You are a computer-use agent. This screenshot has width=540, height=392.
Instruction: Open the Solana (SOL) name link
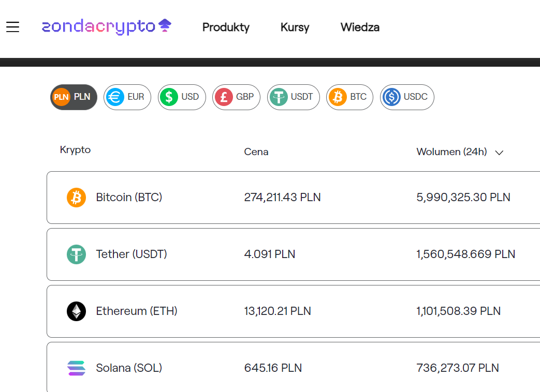(129, 368)
